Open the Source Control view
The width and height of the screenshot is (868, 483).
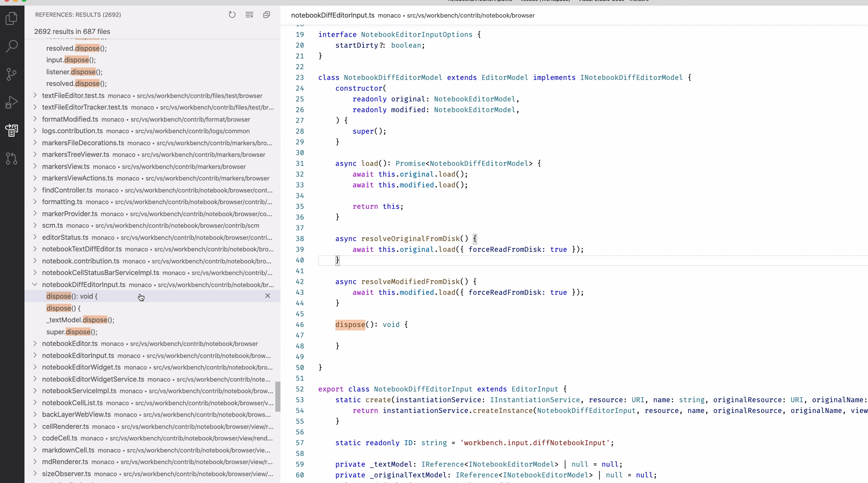tap(12, 74)
